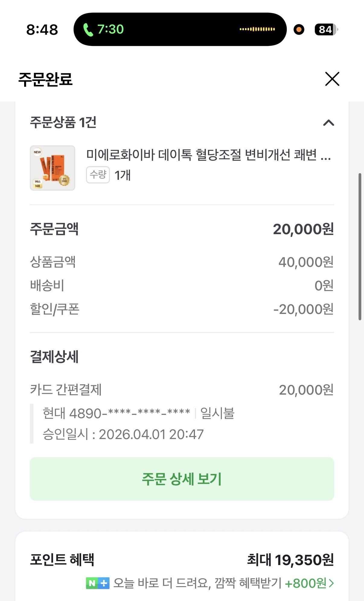Collapse the 주문상품 1건 section chevron
This screenshot has width=364, height=601.
click(x=328, y=123)
